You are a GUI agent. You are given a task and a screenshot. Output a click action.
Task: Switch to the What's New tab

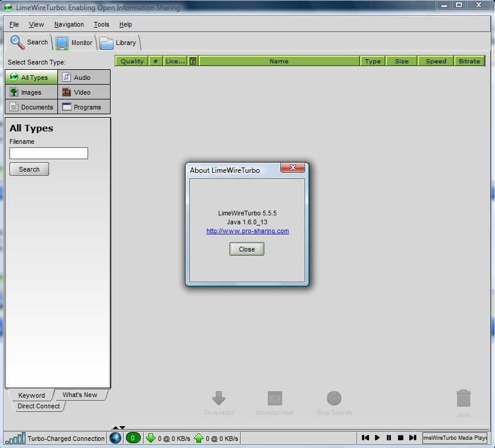pyautogui.click(x=80, y=395)
